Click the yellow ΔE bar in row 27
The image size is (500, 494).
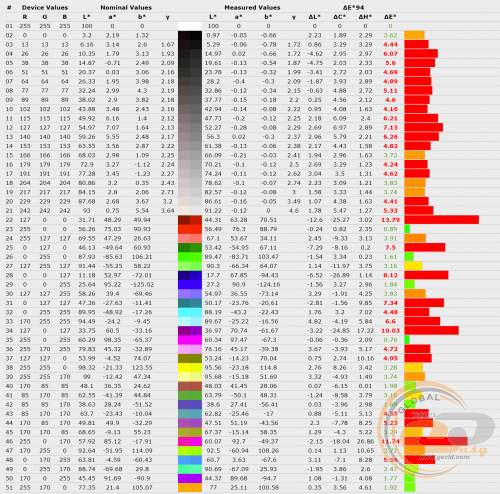click(x=413, y=266)
